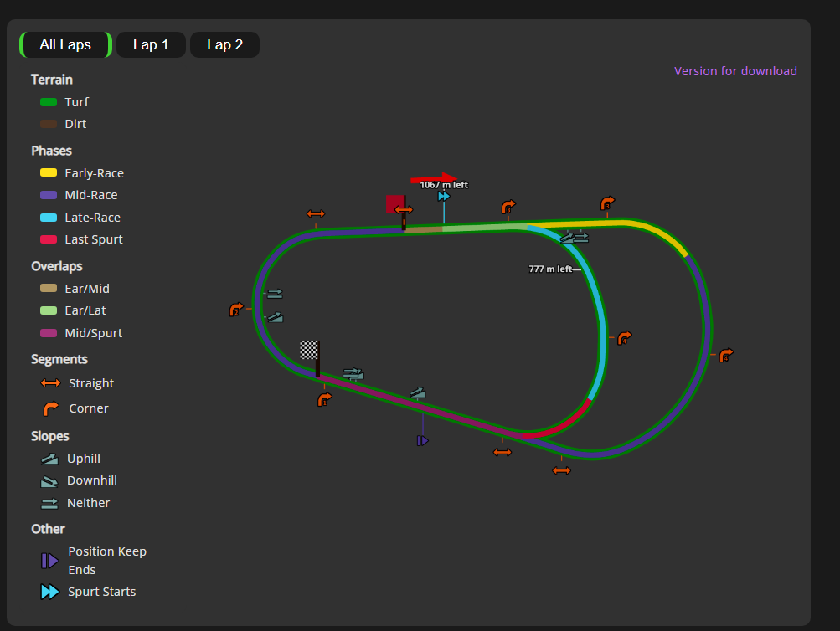Click the Spurt Starts marker on the track

point(444,197)
